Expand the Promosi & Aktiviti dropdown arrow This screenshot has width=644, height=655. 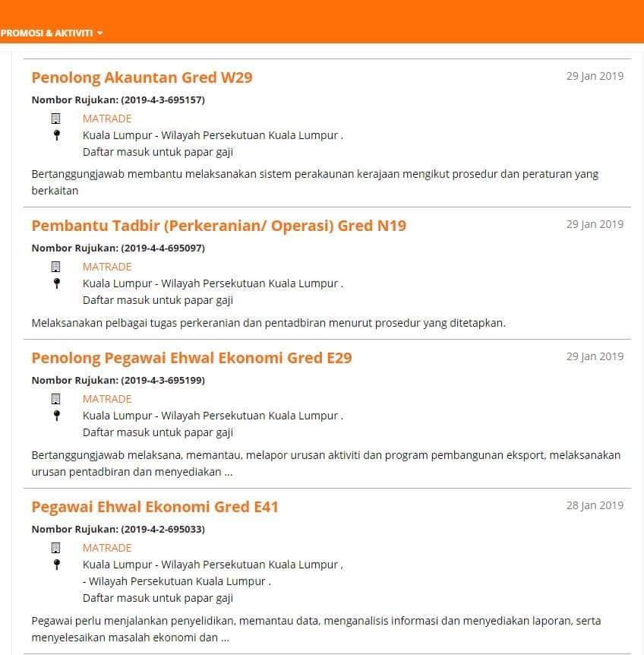(99, 33)
